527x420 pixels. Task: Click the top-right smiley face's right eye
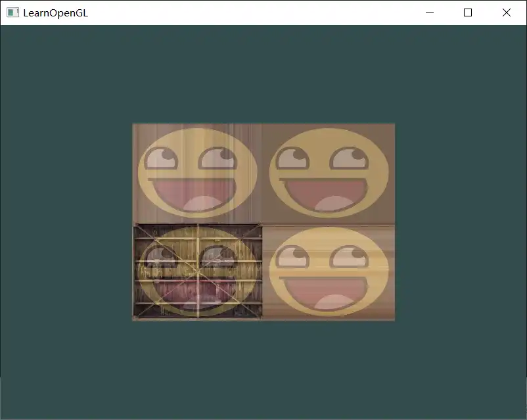[x=348, y=158]
